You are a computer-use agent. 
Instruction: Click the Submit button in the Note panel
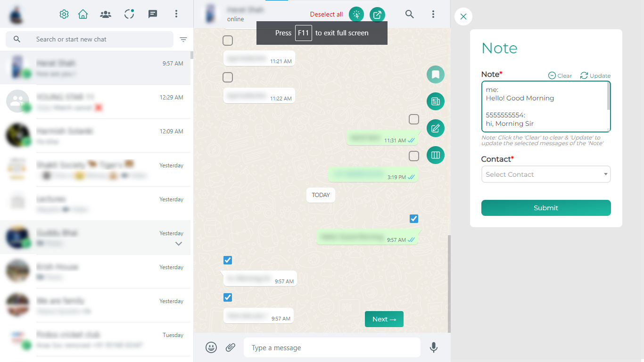coord(545,208)
